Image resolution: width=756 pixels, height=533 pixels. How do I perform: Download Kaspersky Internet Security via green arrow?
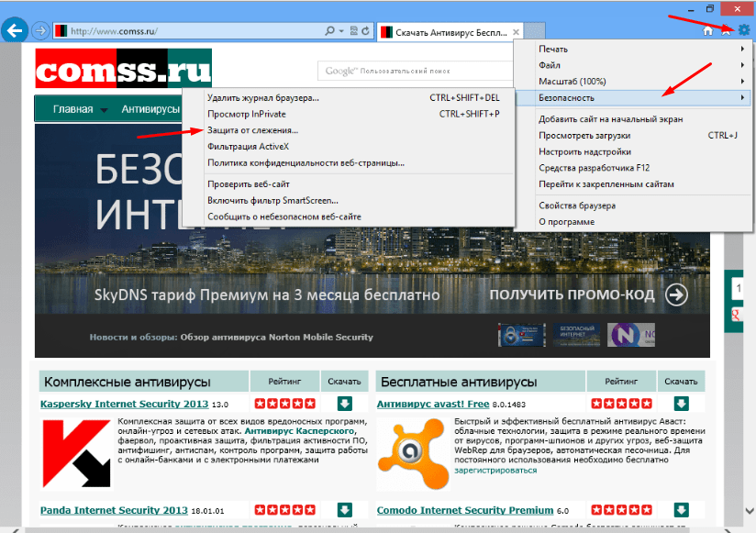click(x=344, y=404)
